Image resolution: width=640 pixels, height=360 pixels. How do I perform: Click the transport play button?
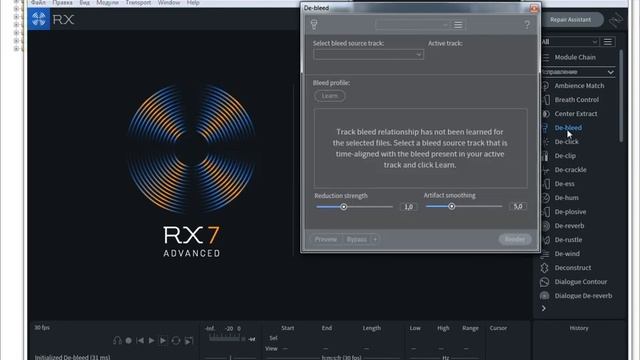point(151,340)
